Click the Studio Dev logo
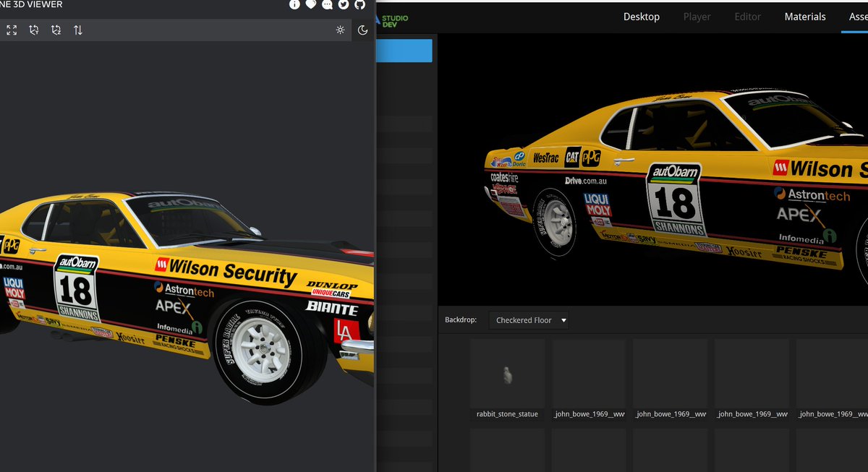Viewport: 868px width, 472px height. 389,18
